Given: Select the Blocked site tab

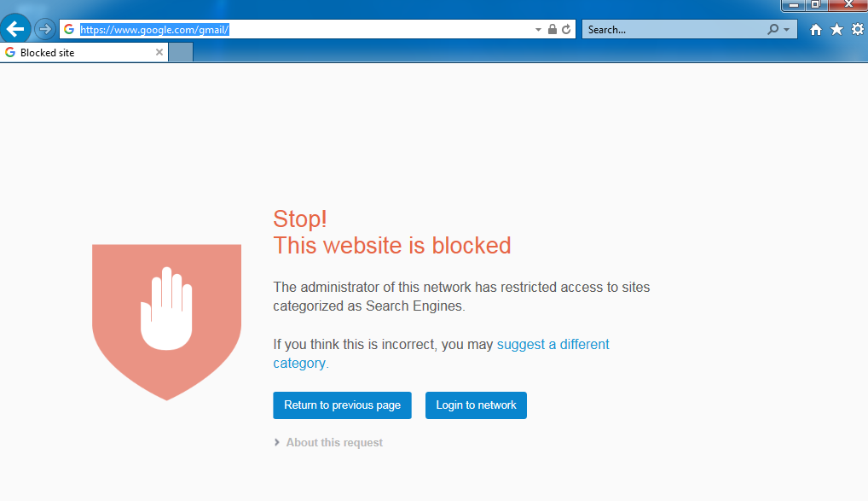Looking at the screenshot, I should [84, 53].
